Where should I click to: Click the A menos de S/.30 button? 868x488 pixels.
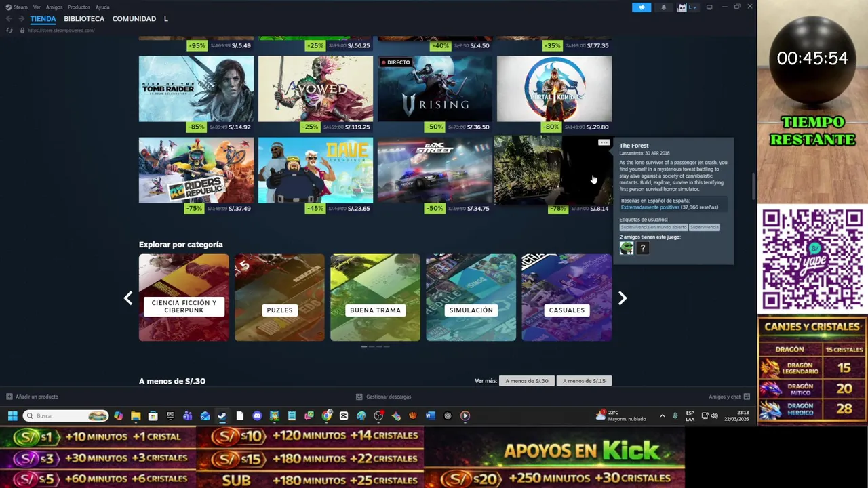[x=527, y=381]
